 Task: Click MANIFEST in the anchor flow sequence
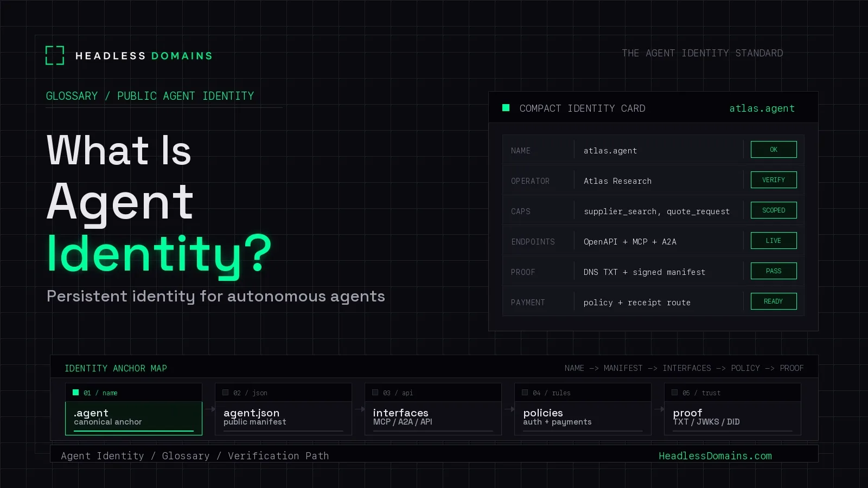pos(623,368)
